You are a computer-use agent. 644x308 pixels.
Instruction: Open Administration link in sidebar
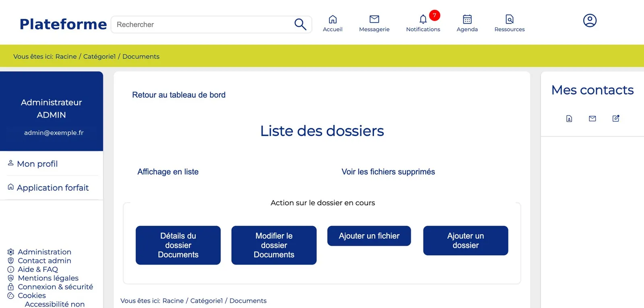(x=44, y=252)
